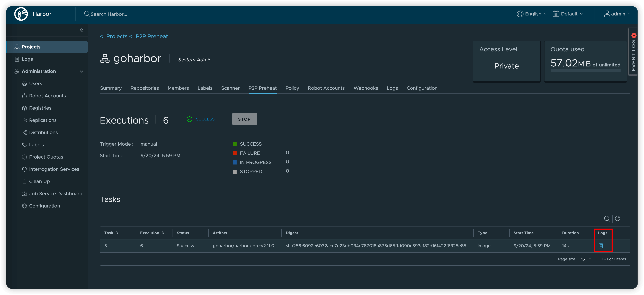Click the goharbor project icon

105,59
